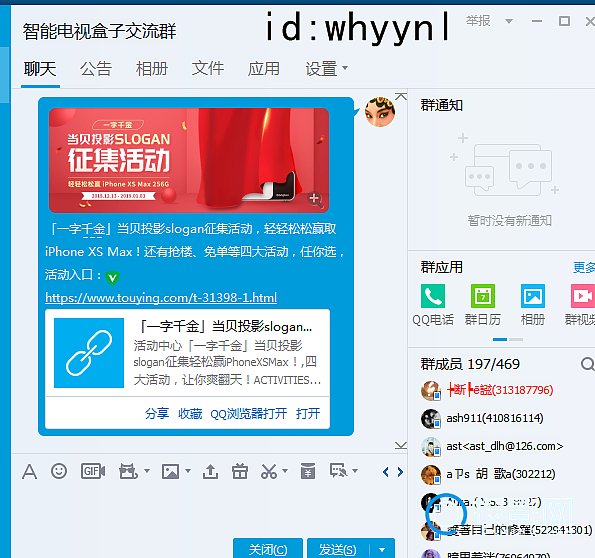Image resolution: width=595 pixels, height=558 pixels.
Task: Click the sender's opera-face avatar
Action: coord(379,111)
